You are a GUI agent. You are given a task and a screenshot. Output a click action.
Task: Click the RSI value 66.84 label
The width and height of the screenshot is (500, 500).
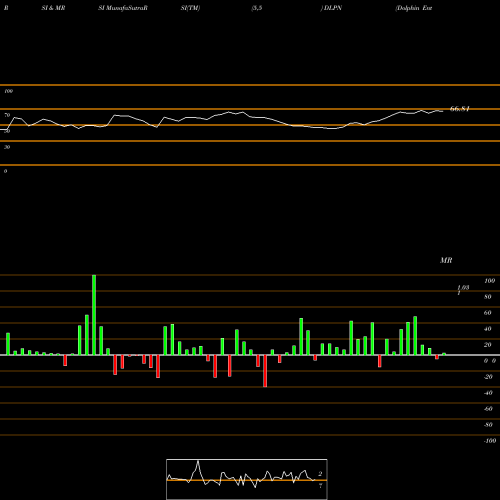coord(460,109)
